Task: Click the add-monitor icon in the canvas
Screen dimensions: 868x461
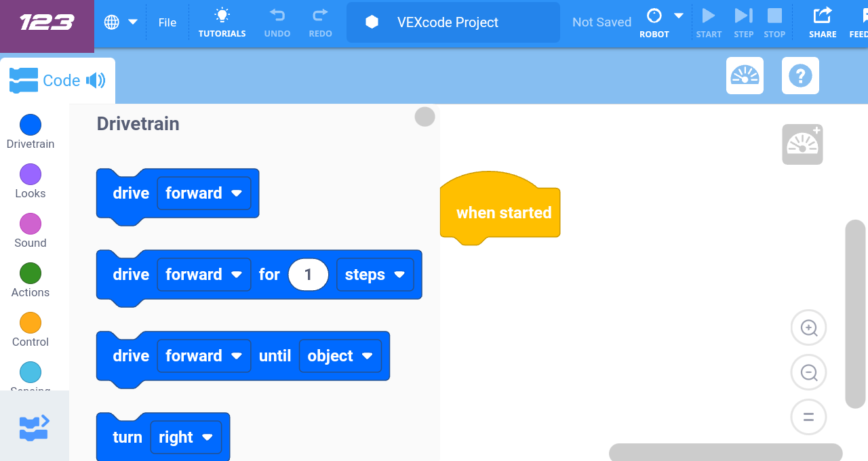Action: click(x=802, y=144)
